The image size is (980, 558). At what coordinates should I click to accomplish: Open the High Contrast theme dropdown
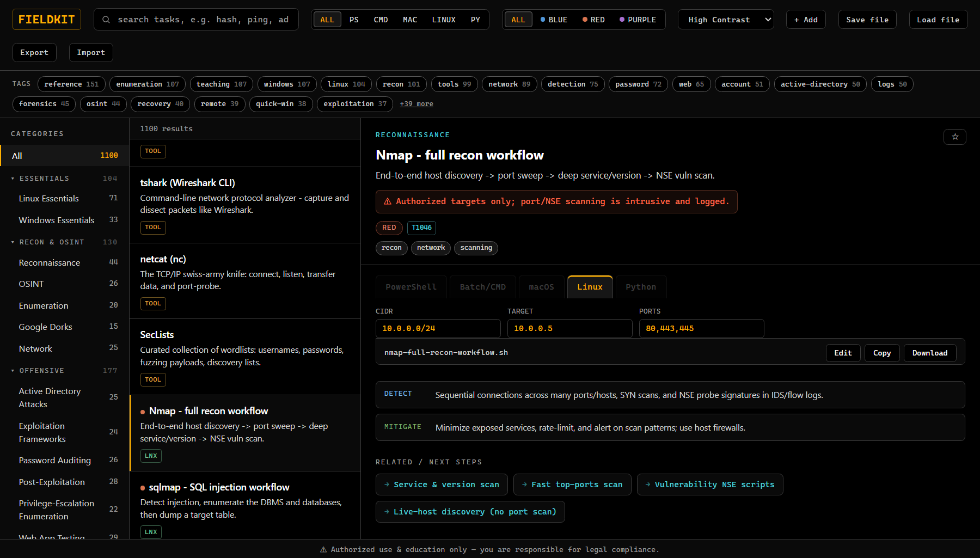click(x=726, y=20)
